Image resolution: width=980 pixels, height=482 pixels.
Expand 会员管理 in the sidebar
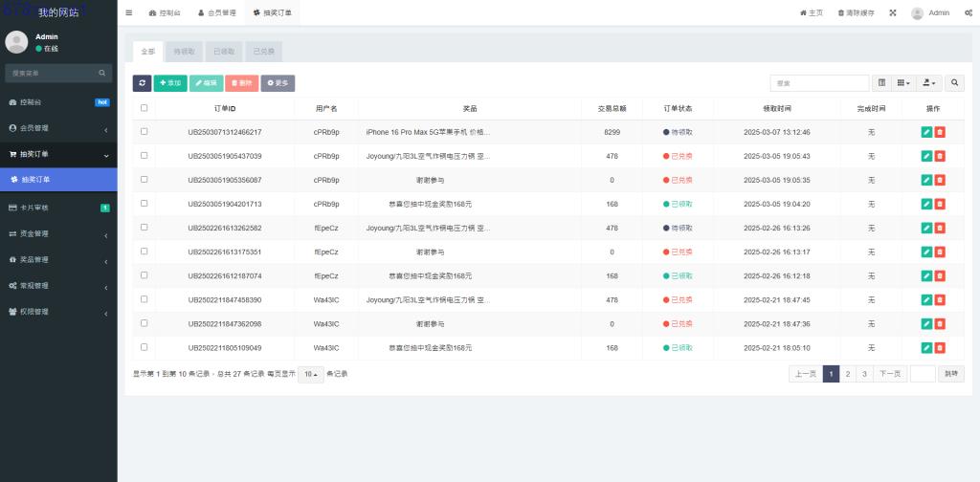[x=58, y=128]
